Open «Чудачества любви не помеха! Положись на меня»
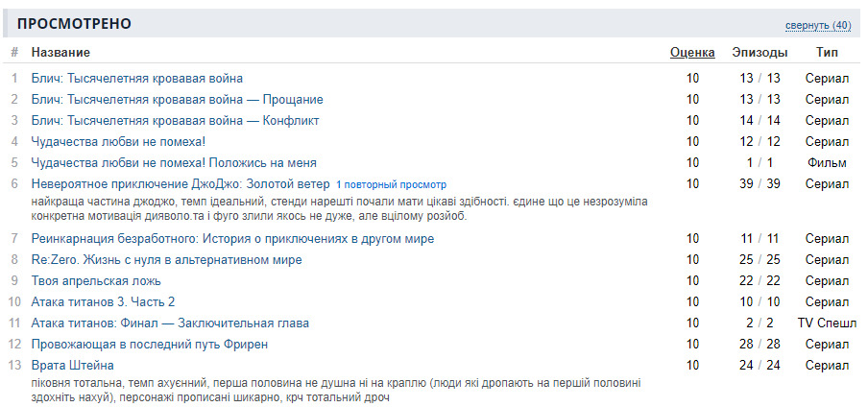The image size is (868, 407). (174, 162)
